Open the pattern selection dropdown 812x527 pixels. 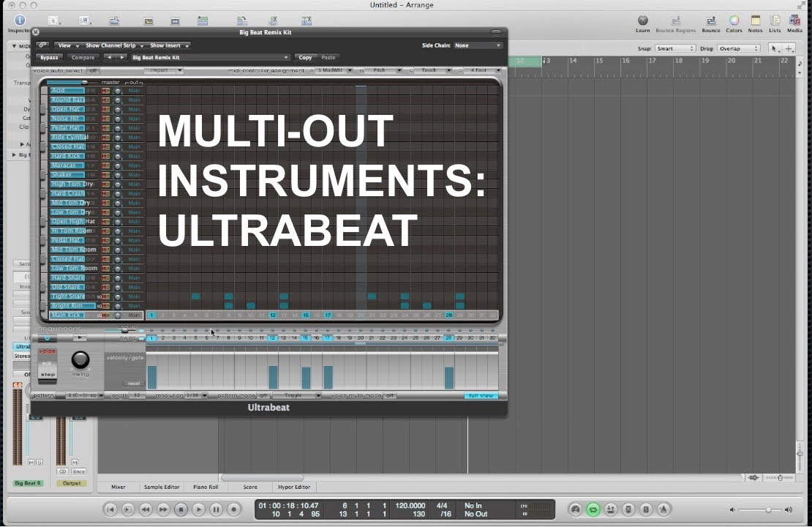(x=86, y=395)
